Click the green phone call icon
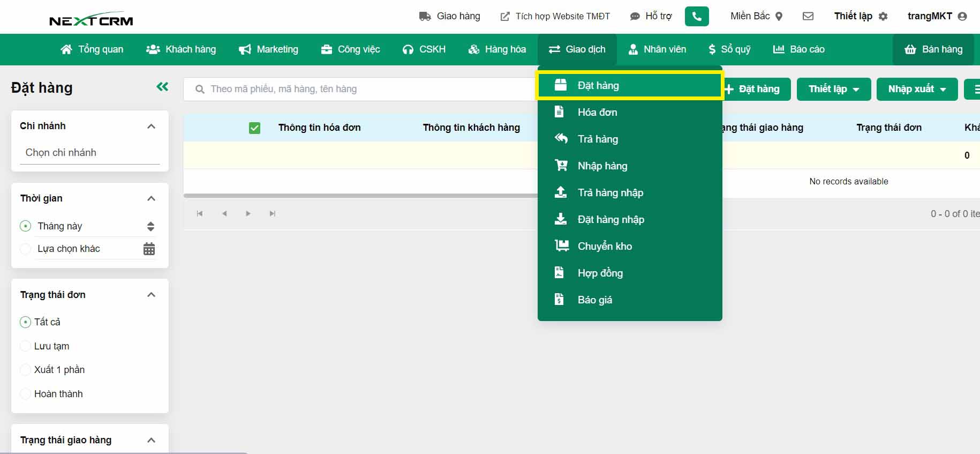 [x=696, y=17]
